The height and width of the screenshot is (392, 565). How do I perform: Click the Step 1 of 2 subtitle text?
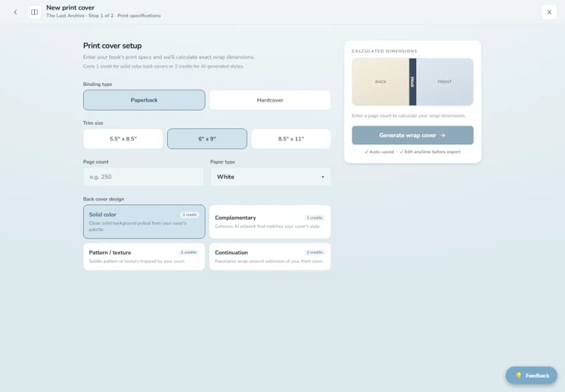(x=101, y=16)
